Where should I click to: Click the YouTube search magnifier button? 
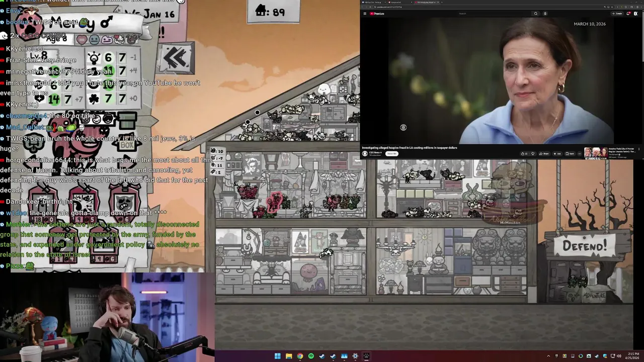point(536,14)
